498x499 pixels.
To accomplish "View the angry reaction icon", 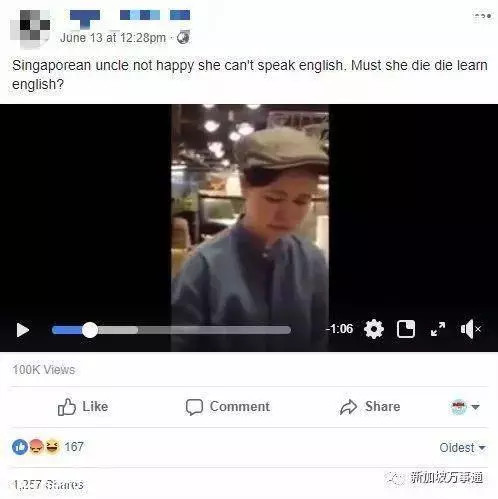I will [36, 447].
